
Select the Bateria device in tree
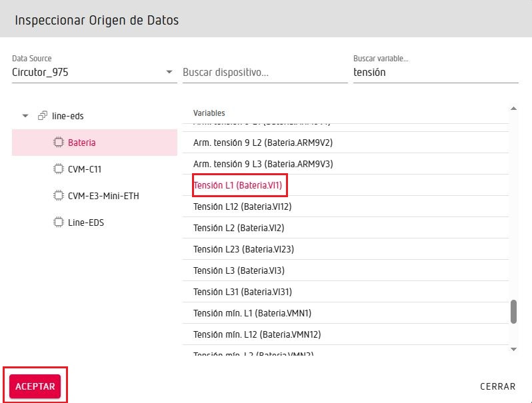tap(94, 143)
